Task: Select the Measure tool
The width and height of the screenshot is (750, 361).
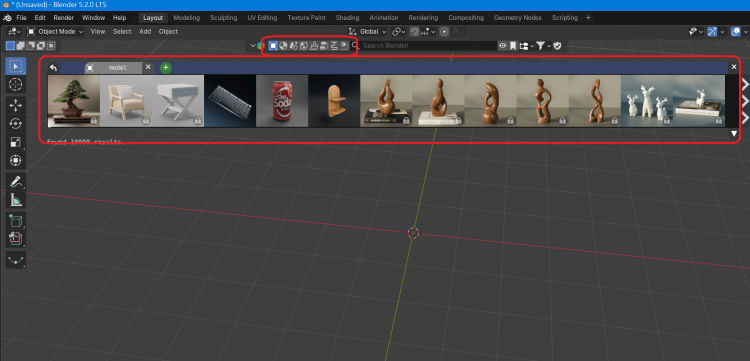Action: (16, 200)
